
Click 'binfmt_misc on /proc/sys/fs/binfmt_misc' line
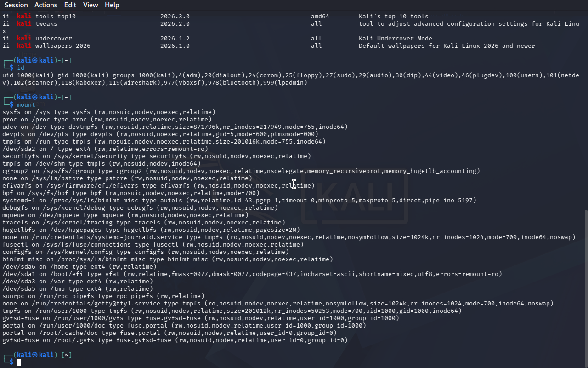(x=168, y=259)
